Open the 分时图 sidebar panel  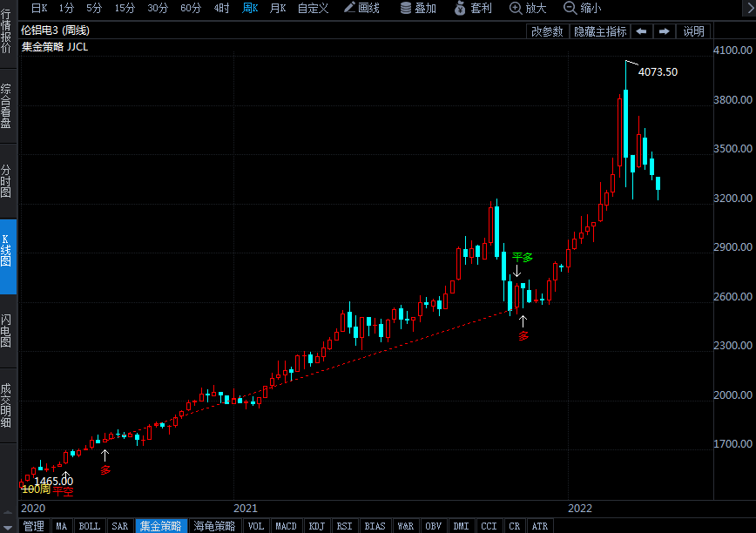pyautogui.click(x=6, y=181)
